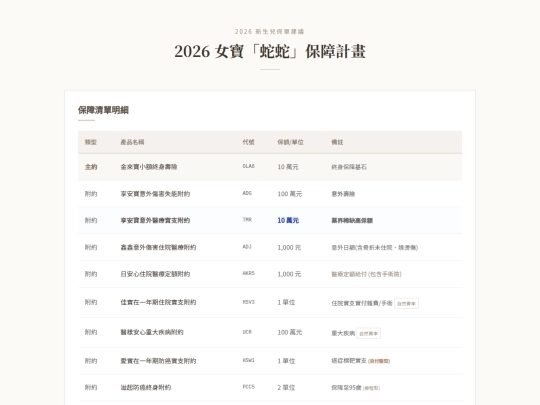
Task: Click 100 萬元 in the ADG row
Action: tap(290, 194)
